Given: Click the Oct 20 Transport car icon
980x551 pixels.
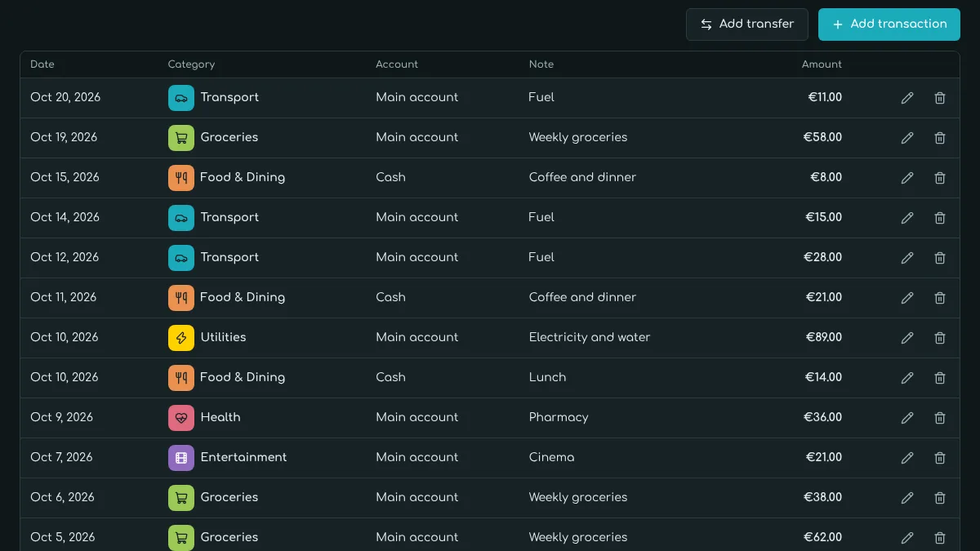Looking at the screenshot, I should [x=181, y=98].
